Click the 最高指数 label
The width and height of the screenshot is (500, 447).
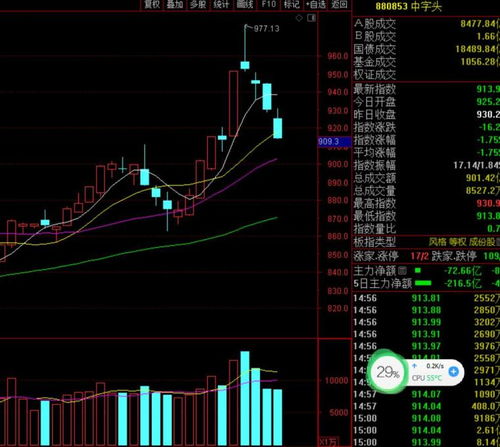pyautogui.click(x=375, y=203)
